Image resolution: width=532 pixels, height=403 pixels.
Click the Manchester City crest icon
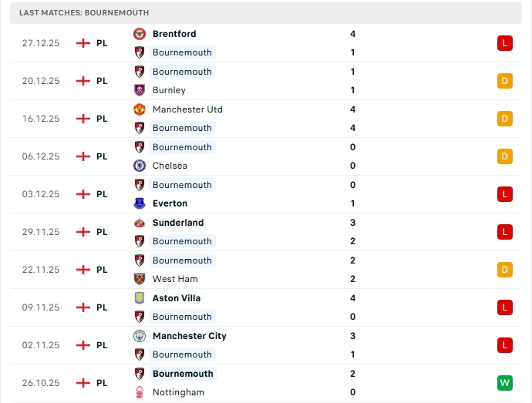[x=140, y=336]
